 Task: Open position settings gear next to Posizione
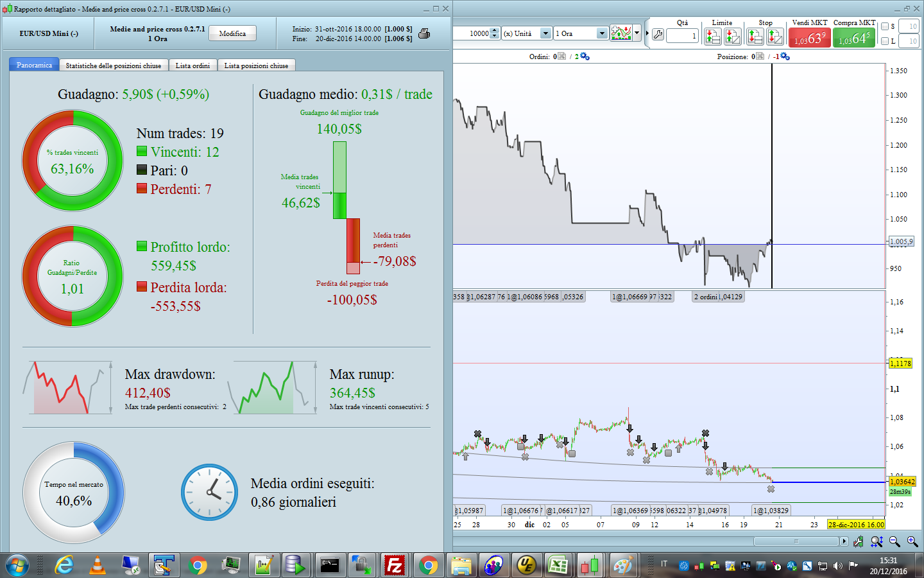pos(785,57)
